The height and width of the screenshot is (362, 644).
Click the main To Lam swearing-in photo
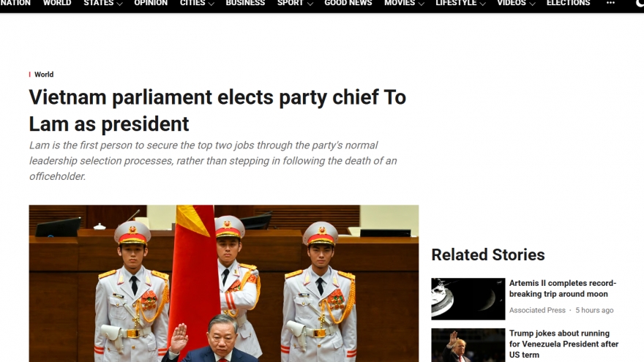pyautogui.click(x=224, y=284)
